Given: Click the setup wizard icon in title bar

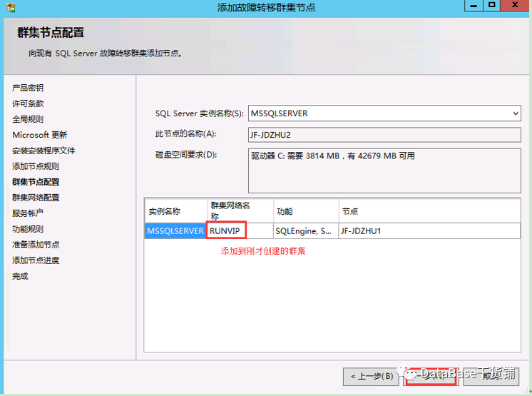Looking at the screenshot, I should (x=11, y=7).
